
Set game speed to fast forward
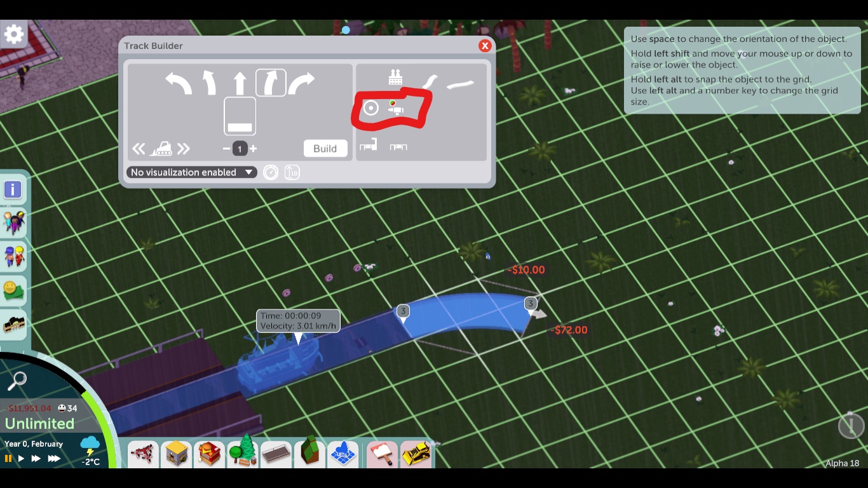click(x=36, y=458)
